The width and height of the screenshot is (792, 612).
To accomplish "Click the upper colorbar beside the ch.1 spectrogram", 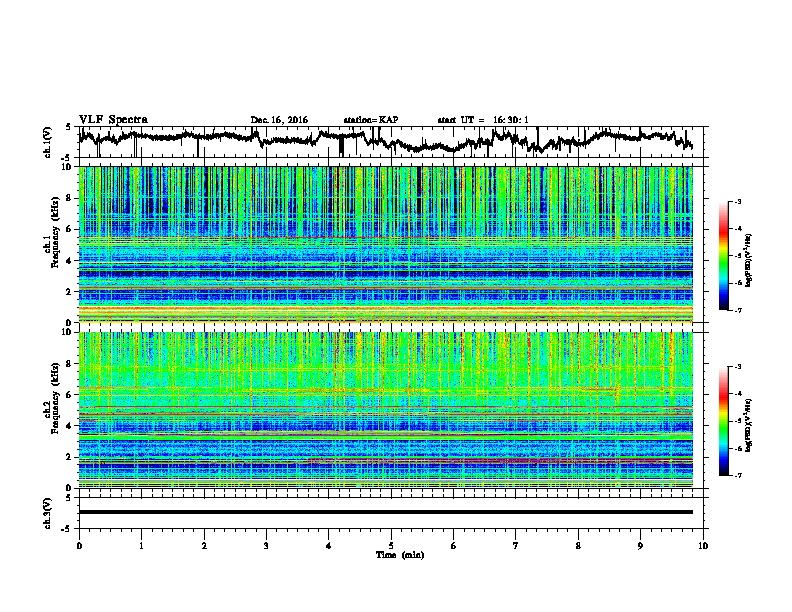I will [724, 256].
